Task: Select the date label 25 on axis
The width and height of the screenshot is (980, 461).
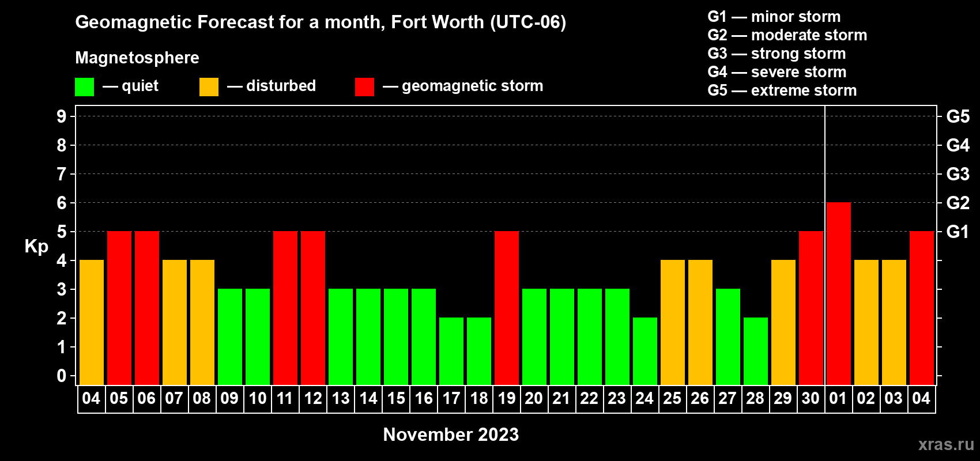Action: point(672,399)
